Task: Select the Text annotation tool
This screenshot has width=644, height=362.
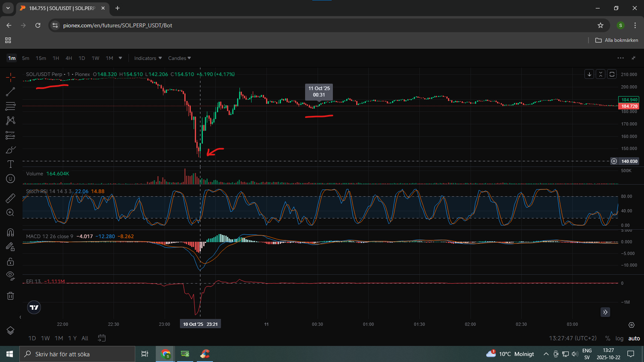Action: [x=10, y=164]
